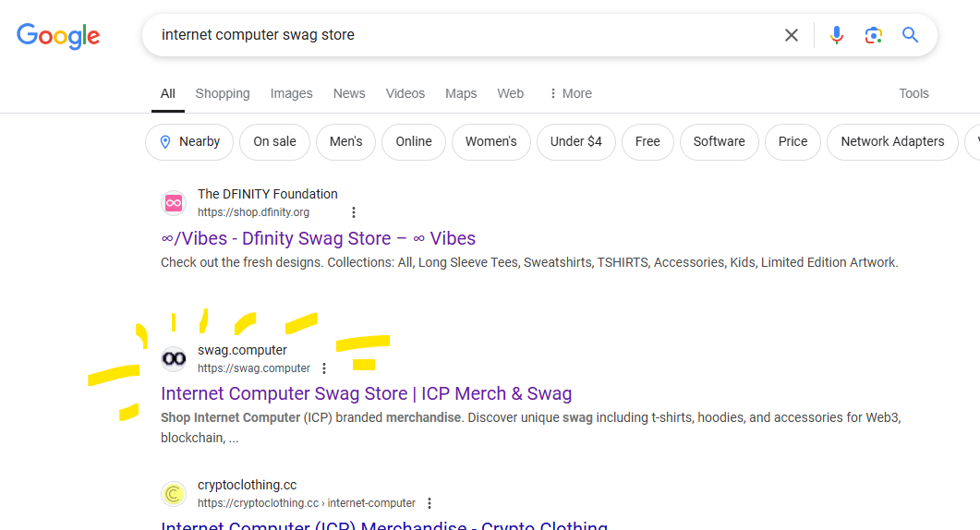Click The DFINITY Foundation site name

(268, 195)
